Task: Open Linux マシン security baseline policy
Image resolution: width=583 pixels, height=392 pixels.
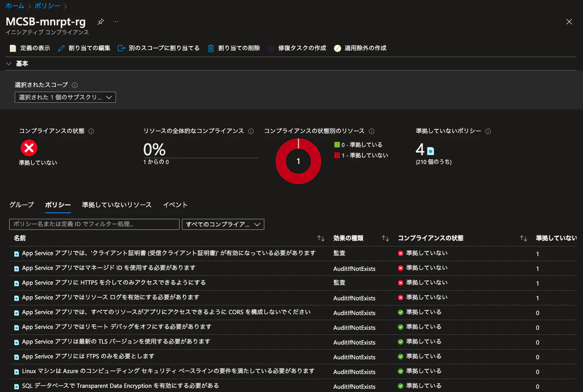Action: 168,371
